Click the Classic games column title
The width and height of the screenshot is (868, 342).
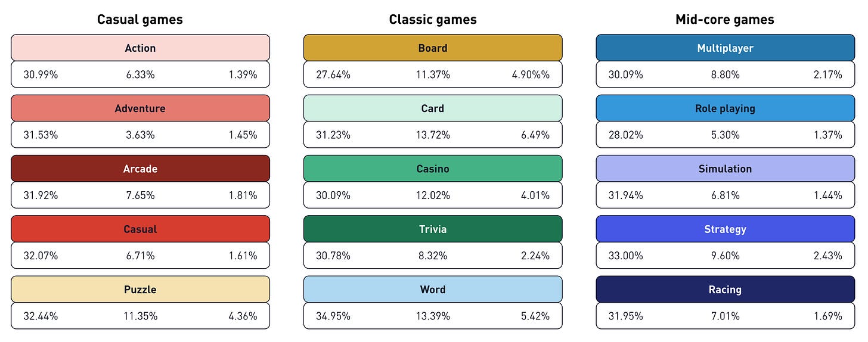click(x=433, y=20)
